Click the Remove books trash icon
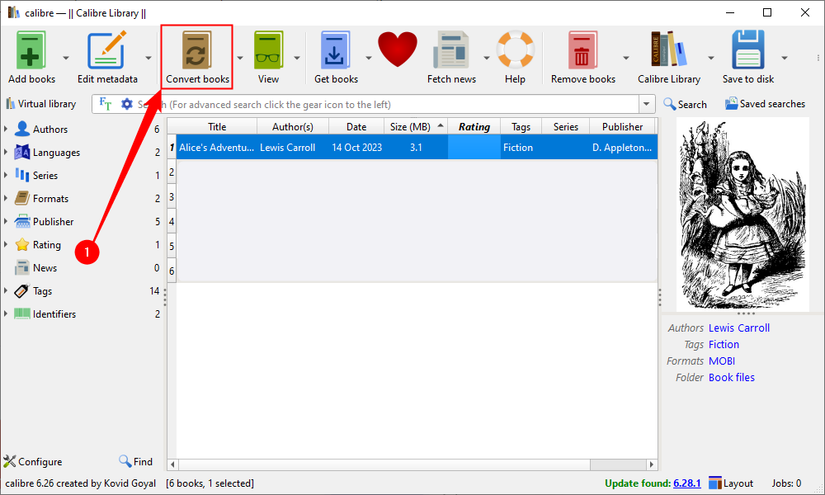The height and width of the screenshot is (495, 825). tap(582, 50)
